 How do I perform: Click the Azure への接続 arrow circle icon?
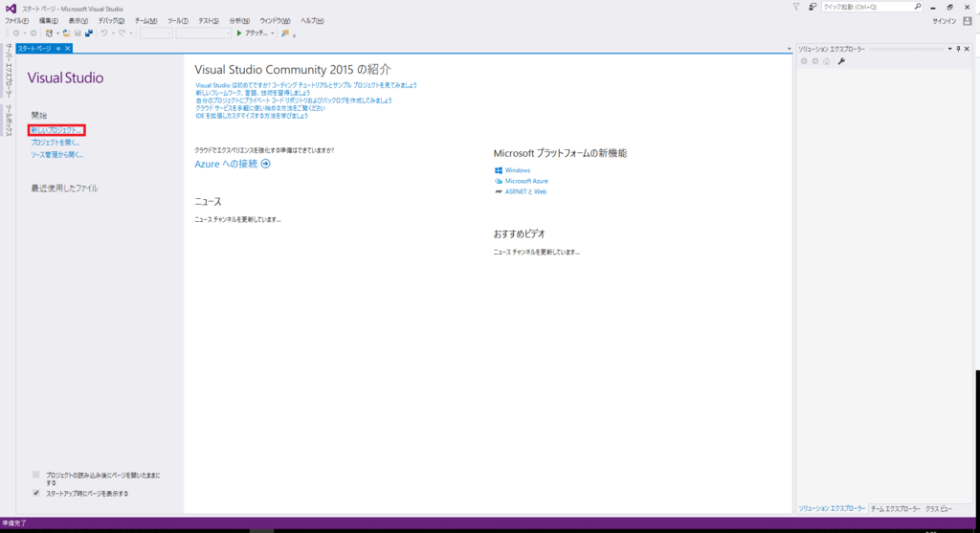[x=266, y=164]
